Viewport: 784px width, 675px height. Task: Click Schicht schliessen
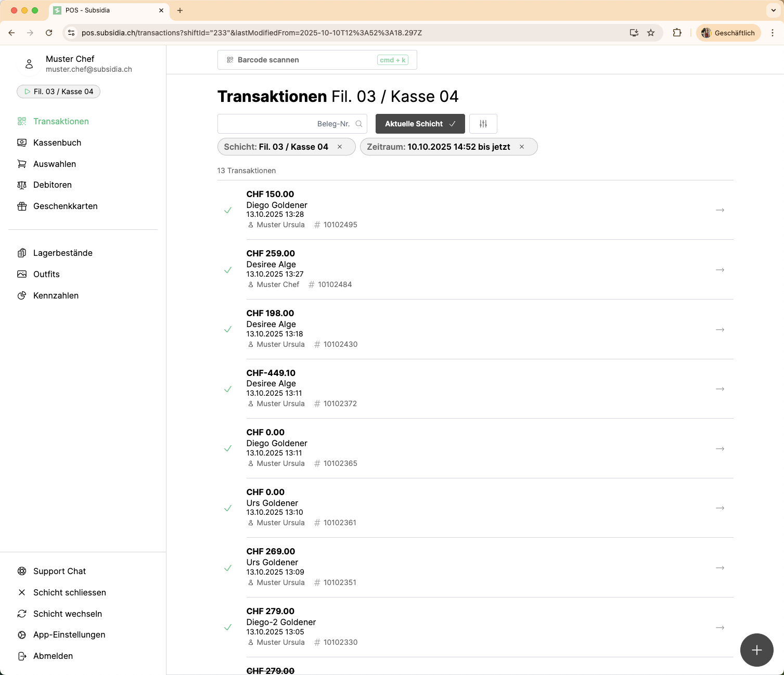tap(69, 593)
